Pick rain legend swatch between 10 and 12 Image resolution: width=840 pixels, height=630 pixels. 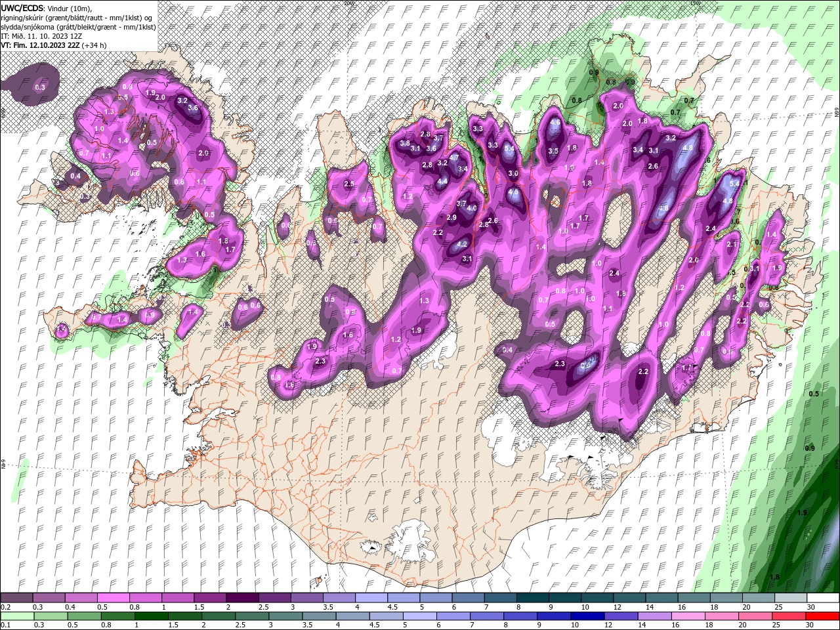pos(589,616)
